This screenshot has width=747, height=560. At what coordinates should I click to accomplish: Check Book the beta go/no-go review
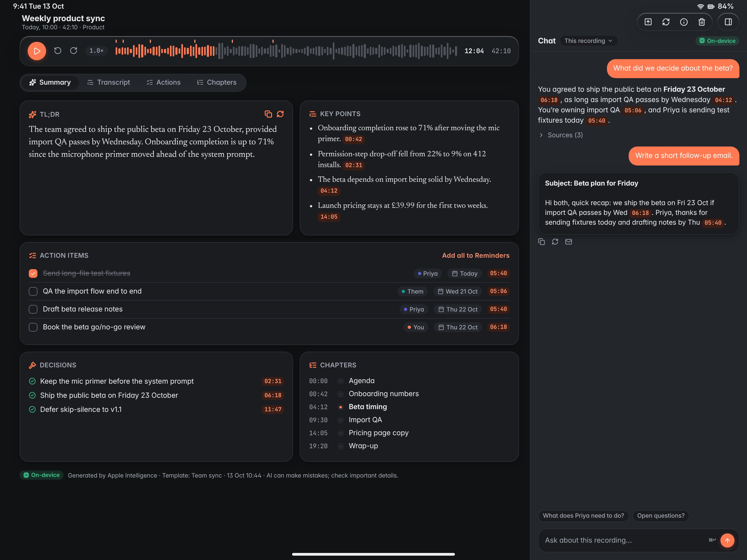point(33,327)
